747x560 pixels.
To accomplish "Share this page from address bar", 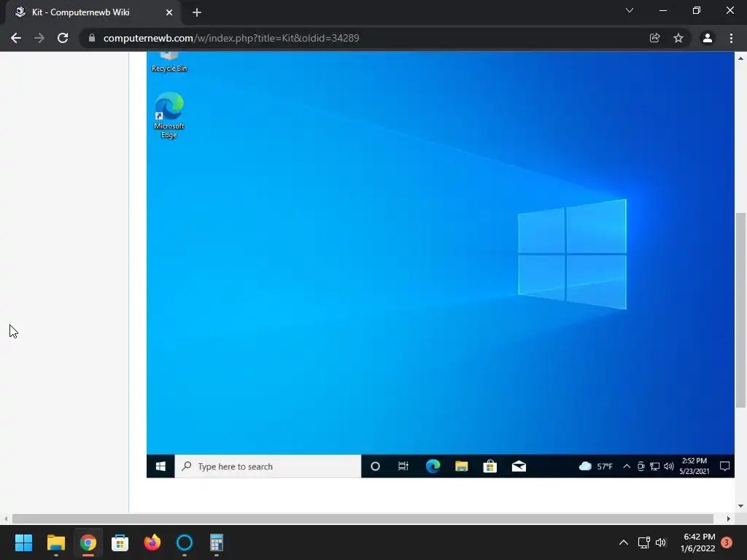I will (655, 38).
